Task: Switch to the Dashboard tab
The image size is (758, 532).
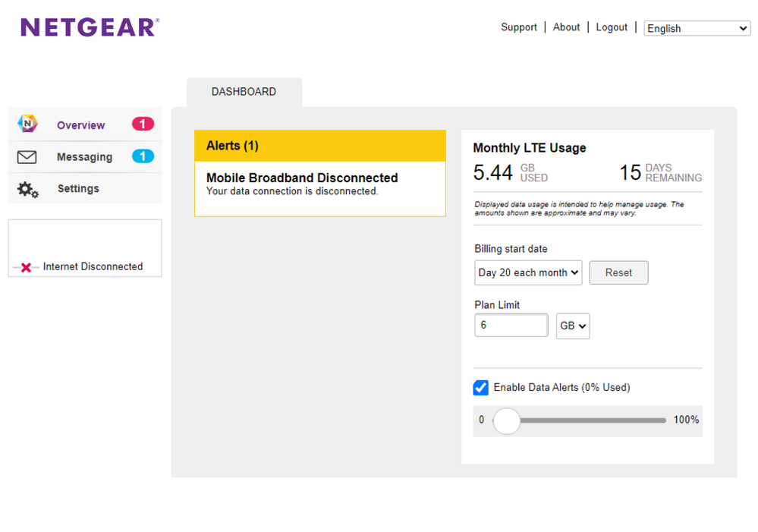Action: tap(244, 92)
